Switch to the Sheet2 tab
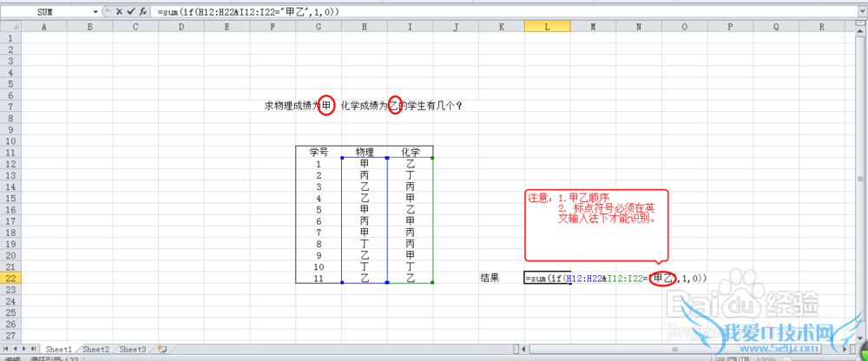The image size is (868, 361). 95,350
